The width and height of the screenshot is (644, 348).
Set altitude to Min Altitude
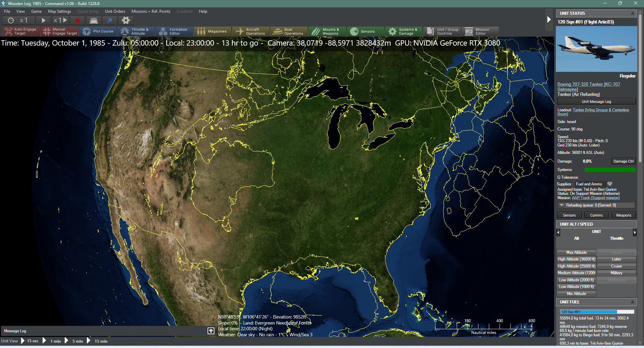pos(576,294)
